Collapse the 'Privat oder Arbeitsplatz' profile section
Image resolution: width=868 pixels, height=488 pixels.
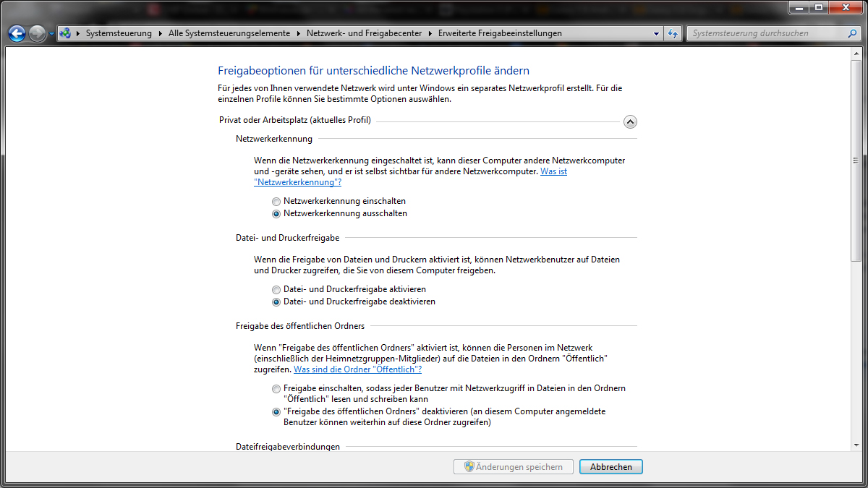point(629,122)
